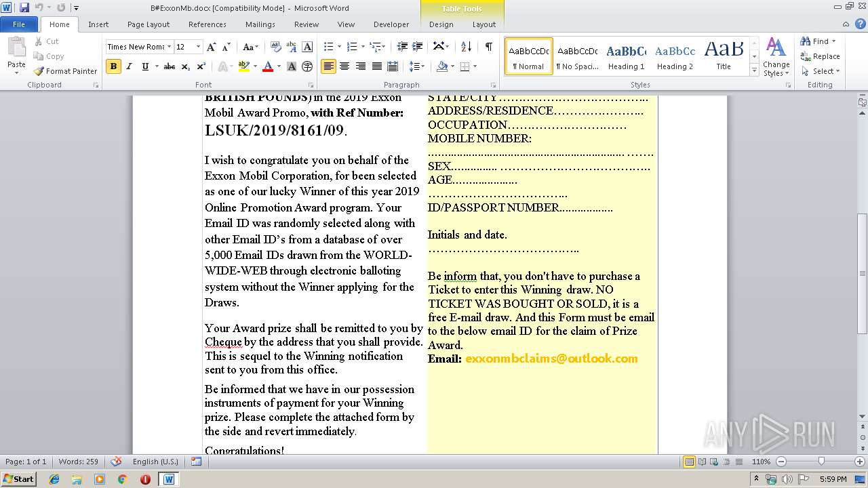Click the exxonmbclaims@outlook.com email link
Screen dimensions: 868x488
pos(551,359)
